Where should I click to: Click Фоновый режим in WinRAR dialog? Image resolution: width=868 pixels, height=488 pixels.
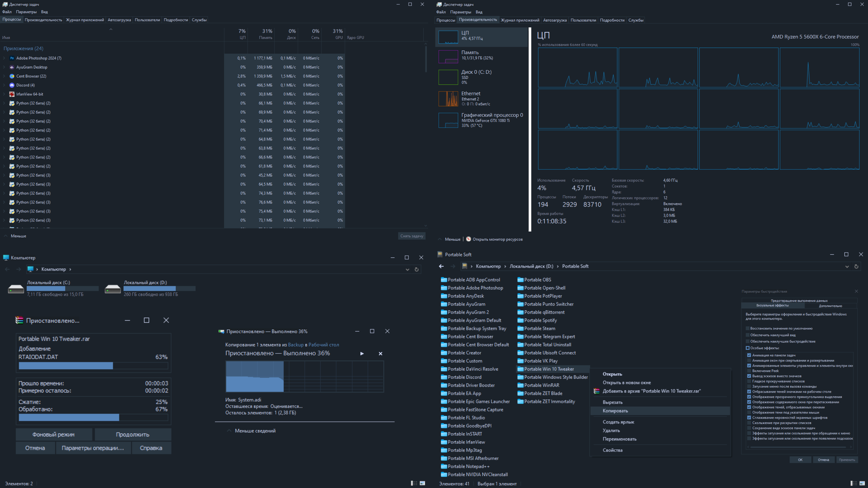click(54, 434)
